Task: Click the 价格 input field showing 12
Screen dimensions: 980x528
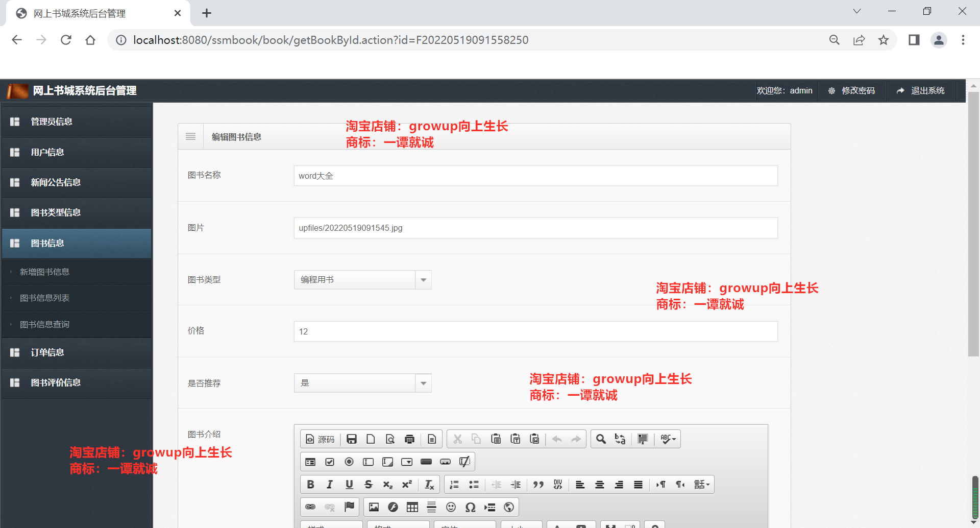Action: [535, 331]
